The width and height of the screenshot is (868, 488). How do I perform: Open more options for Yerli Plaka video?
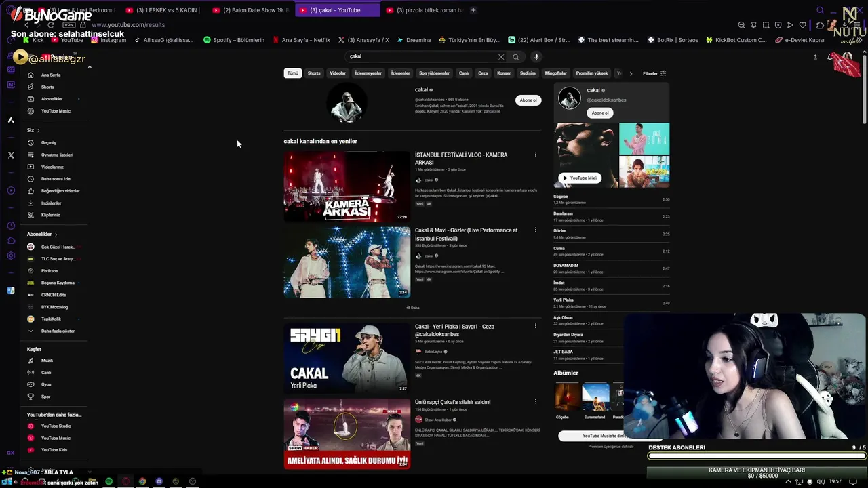(x=535, y=326)
